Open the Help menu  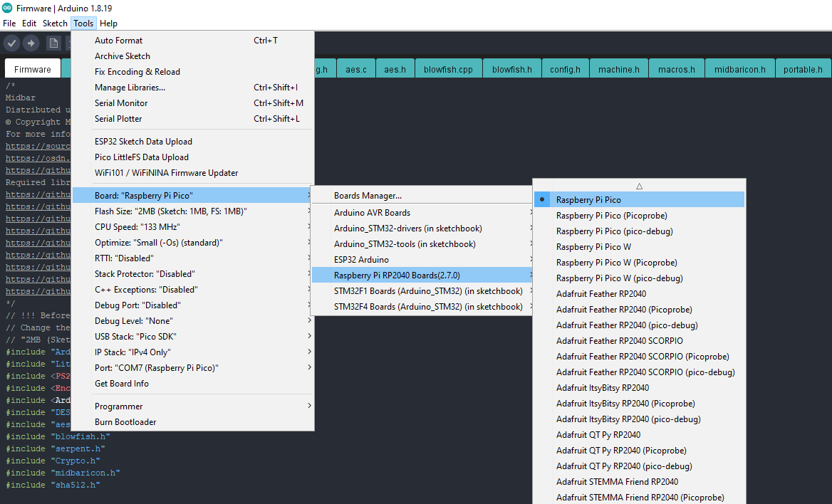(x=109, y=23)
